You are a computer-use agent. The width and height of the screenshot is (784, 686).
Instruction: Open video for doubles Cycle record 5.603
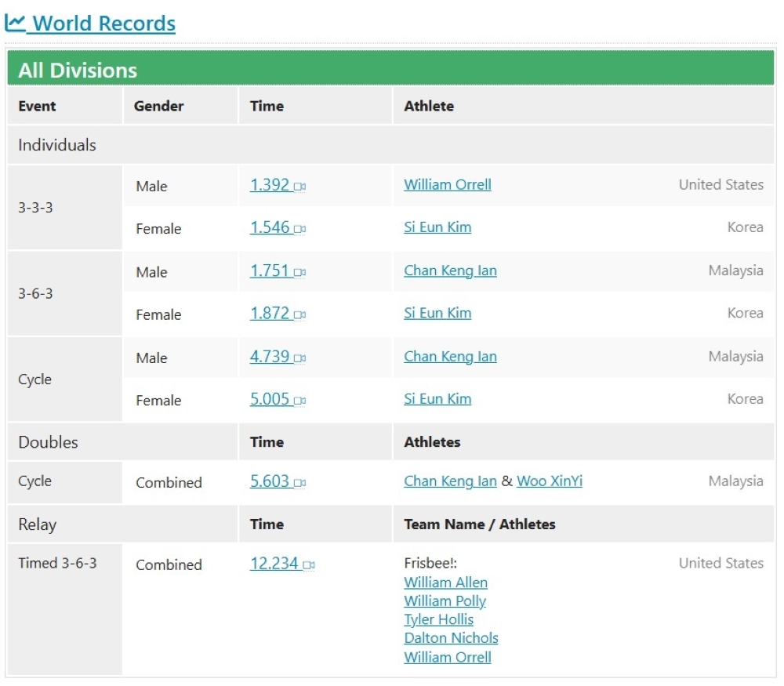301,481
